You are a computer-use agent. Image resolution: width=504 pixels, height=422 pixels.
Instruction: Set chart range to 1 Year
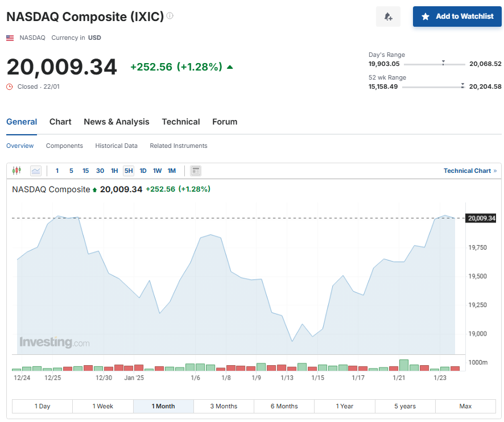[345, 406]
